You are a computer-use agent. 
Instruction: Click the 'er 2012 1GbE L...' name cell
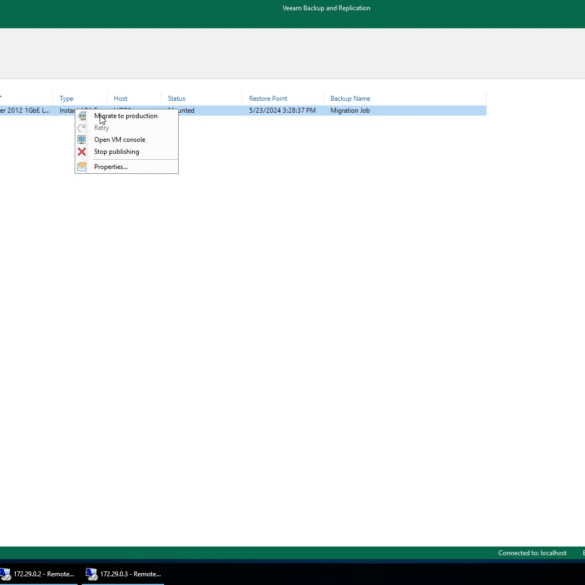click(25, 110)
